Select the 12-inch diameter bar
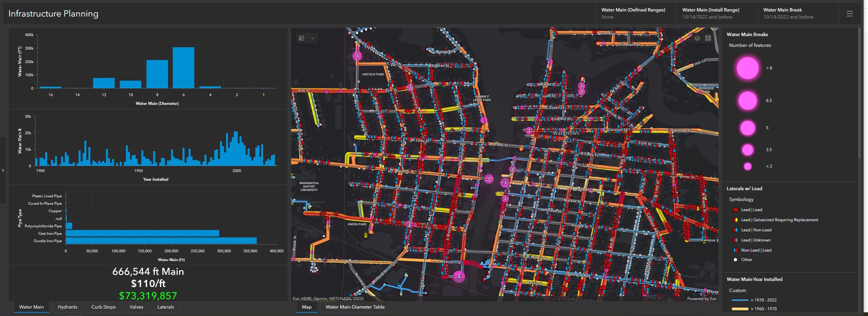 (104, 83)
